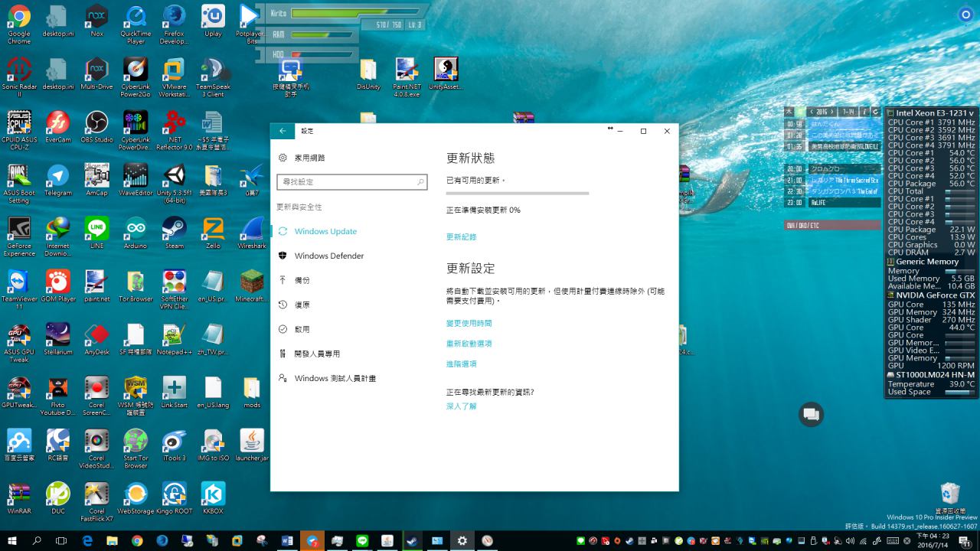Select Windows Defender in the settings sidebar
This screenshot has width=980, height=551.
click(x=328, y=256)
